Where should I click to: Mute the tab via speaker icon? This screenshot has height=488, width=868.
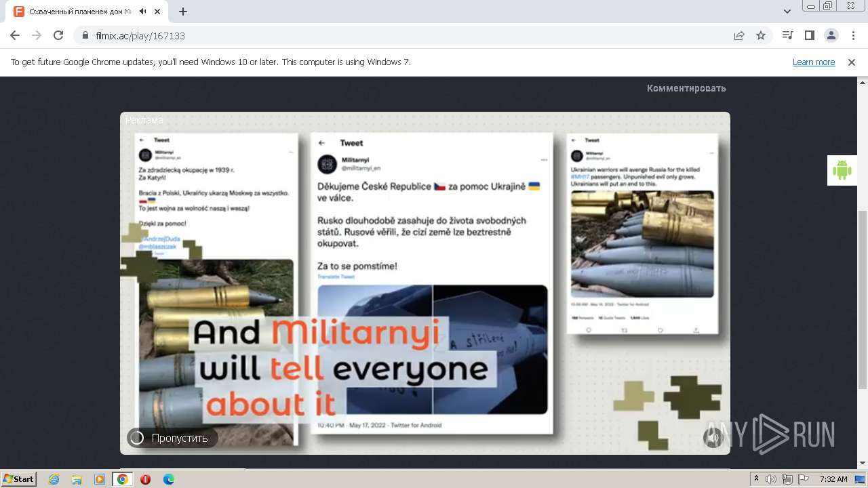coord(143,12)
